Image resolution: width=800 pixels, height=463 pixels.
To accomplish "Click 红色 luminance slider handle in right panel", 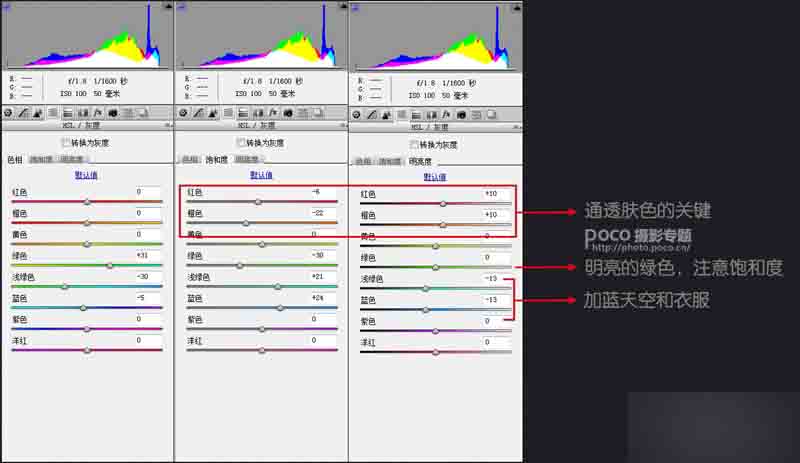I will point(443,204).
